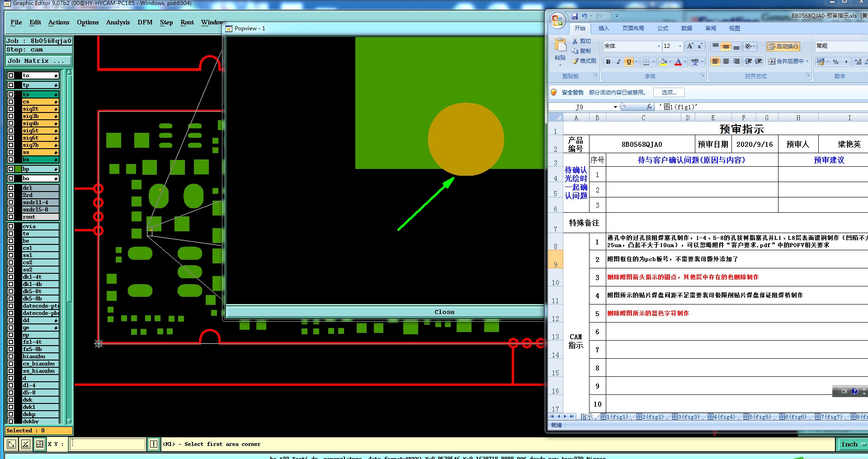
Task: Align text right in the cell
Action: click(x=736, y=61)
